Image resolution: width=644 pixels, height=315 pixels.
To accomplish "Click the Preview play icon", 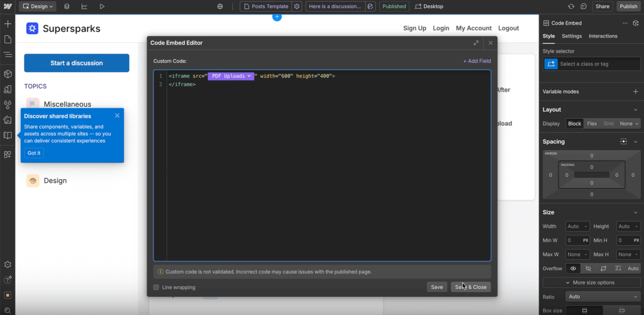I will tap(102, 6).
